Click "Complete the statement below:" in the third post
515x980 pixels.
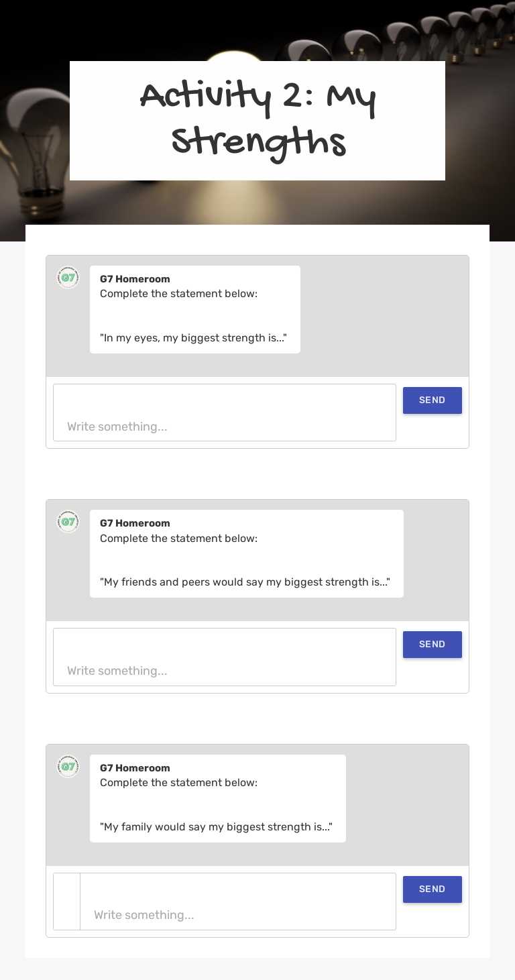(178, 783)
